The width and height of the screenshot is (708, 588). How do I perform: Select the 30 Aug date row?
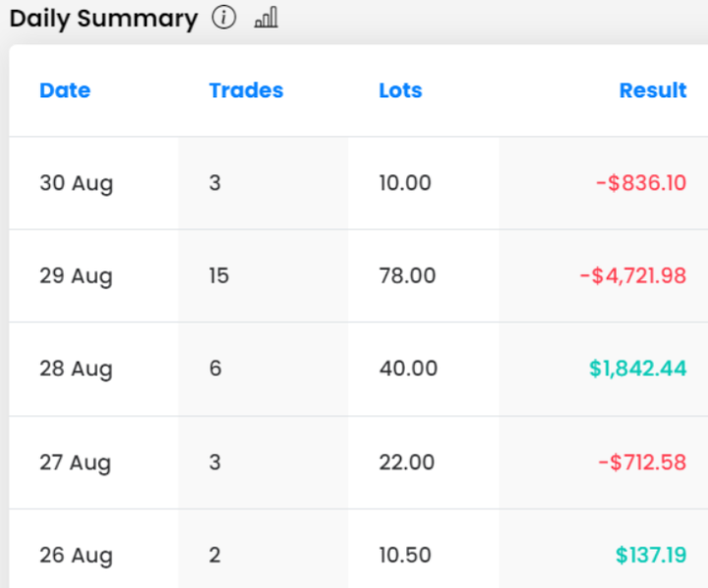[76, 184]
